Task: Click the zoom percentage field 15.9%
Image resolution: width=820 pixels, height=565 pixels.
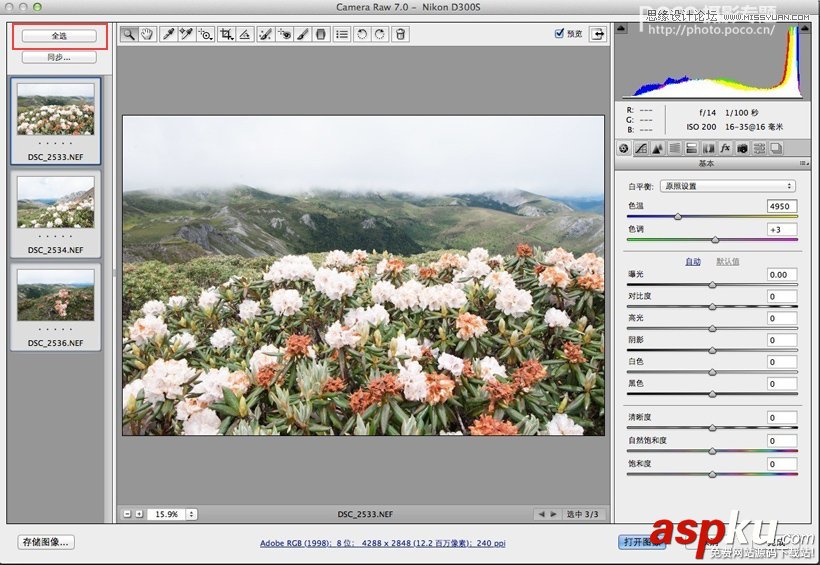Action: (166, 514)
